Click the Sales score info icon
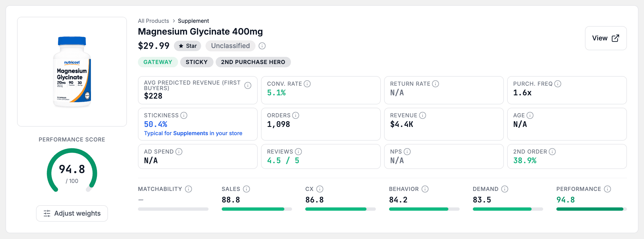This screenshot has height=239, width=644. point(246,189)
